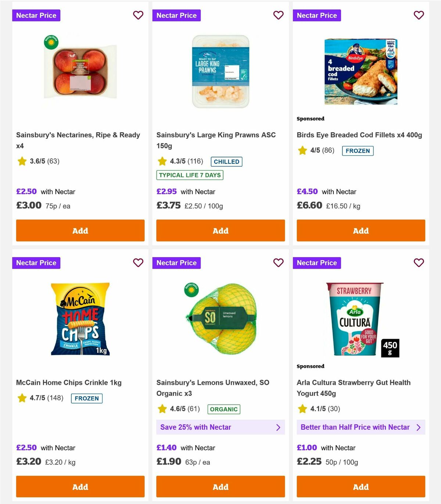Click the heart icon on Large King Prawns
441x504 pixels.
[x=278, y=15]
